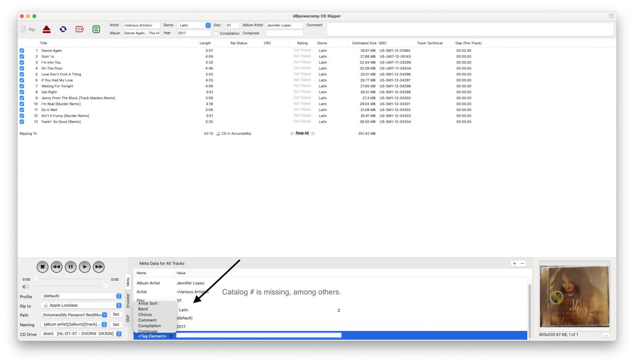Click the album cover art thumbnail
Image resolution: width=634 pixels, height=364 pixels.
click(574, 296)
